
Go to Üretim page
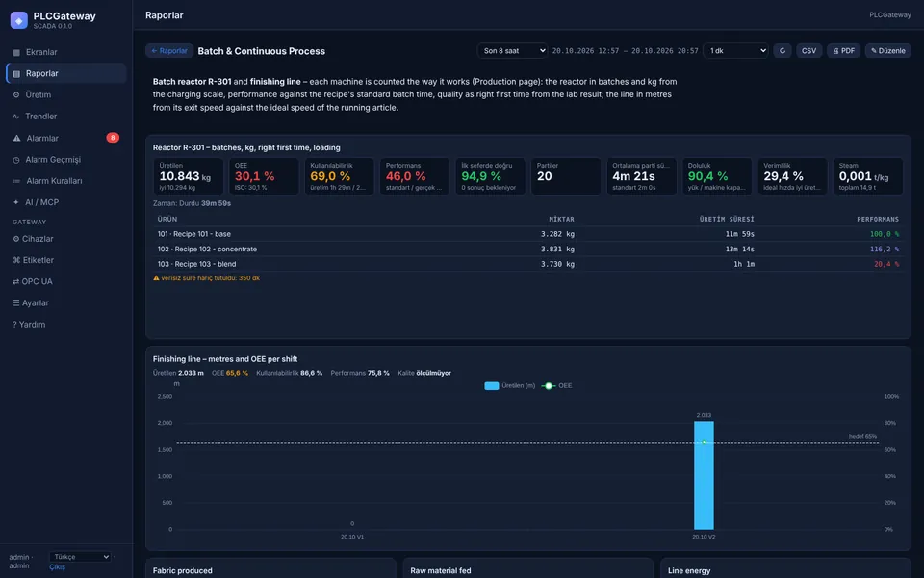pyautogui.click(x=66, y=95)
